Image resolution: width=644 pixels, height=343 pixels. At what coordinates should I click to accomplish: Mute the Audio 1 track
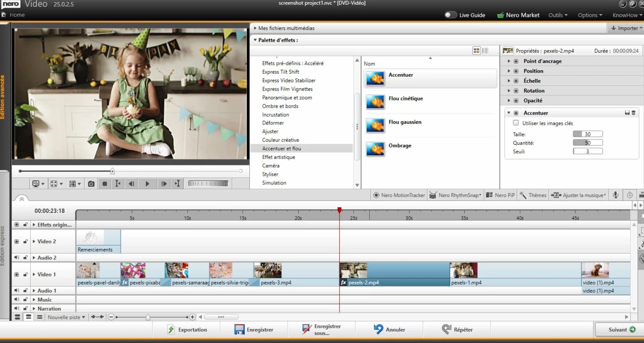pyautogui.click(x=16, y=291)
